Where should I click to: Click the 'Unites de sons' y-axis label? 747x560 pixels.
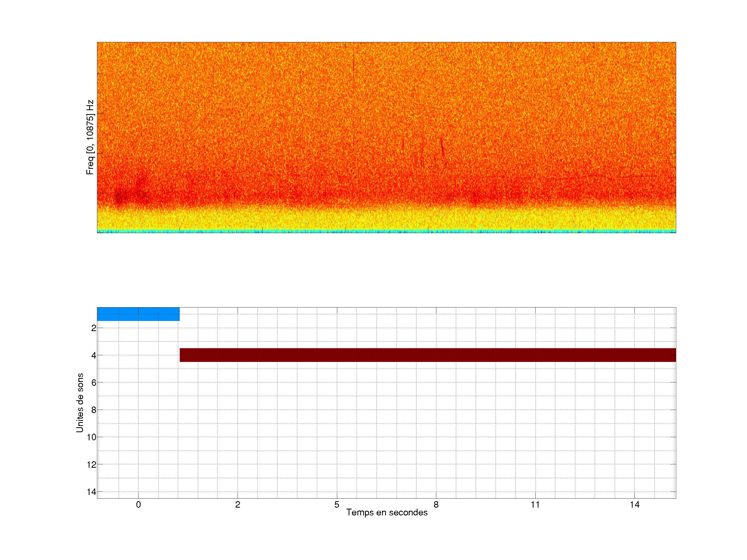click(80, 403)
